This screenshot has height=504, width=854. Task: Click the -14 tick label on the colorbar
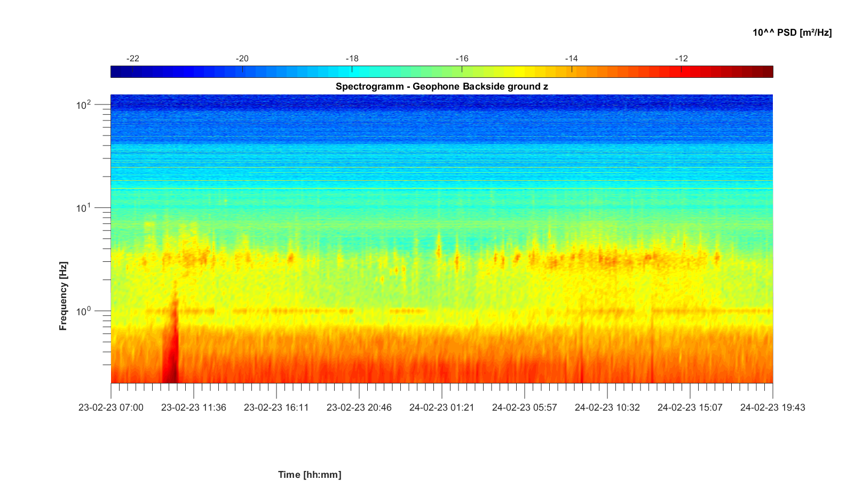click(571, 59)
